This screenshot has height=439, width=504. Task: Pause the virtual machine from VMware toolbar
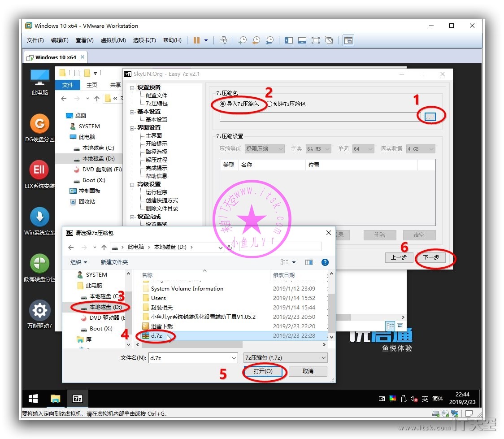tap(196, 40)
